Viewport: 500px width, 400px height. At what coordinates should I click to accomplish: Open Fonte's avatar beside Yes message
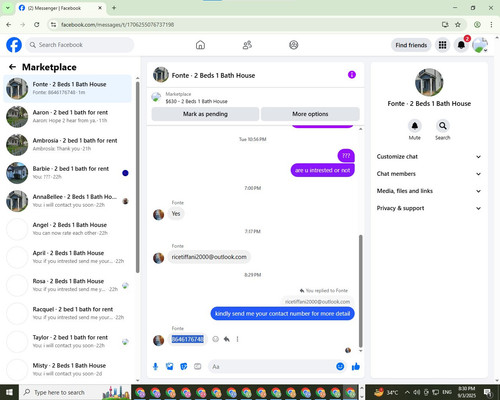coord(158,215)
